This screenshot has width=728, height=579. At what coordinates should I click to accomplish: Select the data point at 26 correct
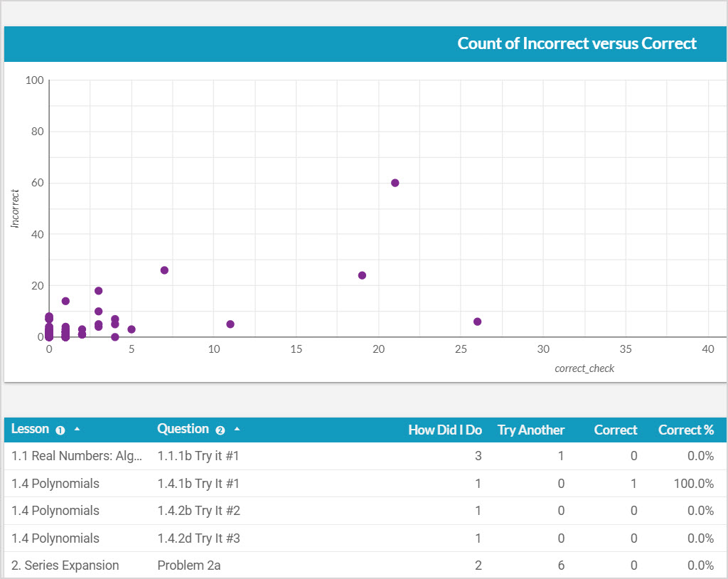478,322
